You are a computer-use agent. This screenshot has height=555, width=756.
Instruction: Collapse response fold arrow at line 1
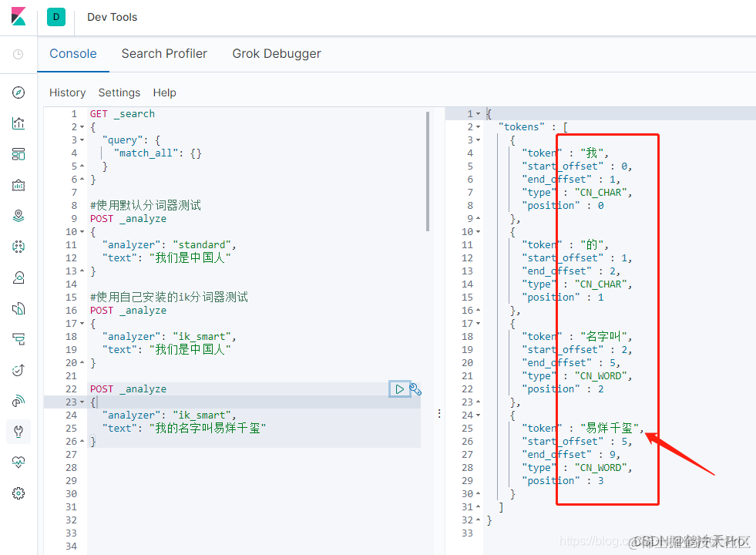[479, 114]
